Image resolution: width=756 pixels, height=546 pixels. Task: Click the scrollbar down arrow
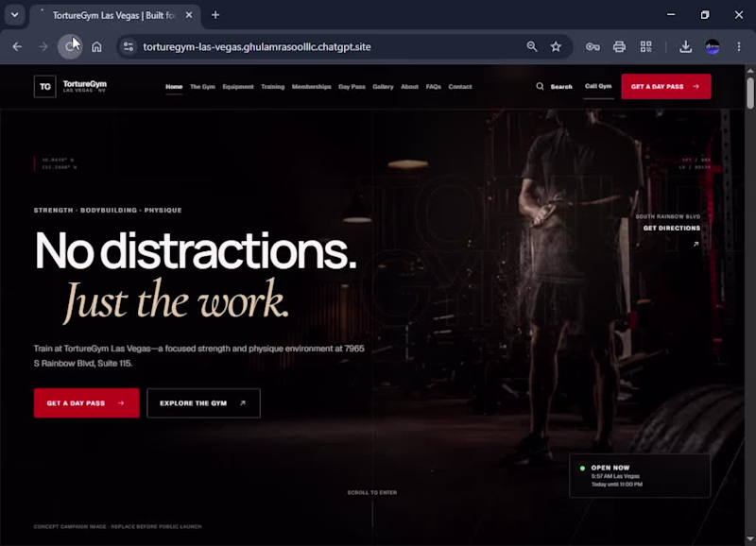click(x=750, y=538)
